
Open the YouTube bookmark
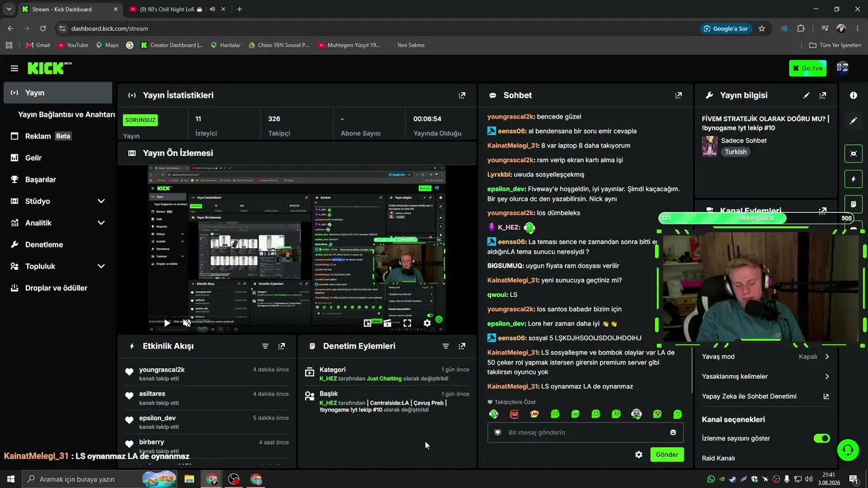click(x=73, y=45)
